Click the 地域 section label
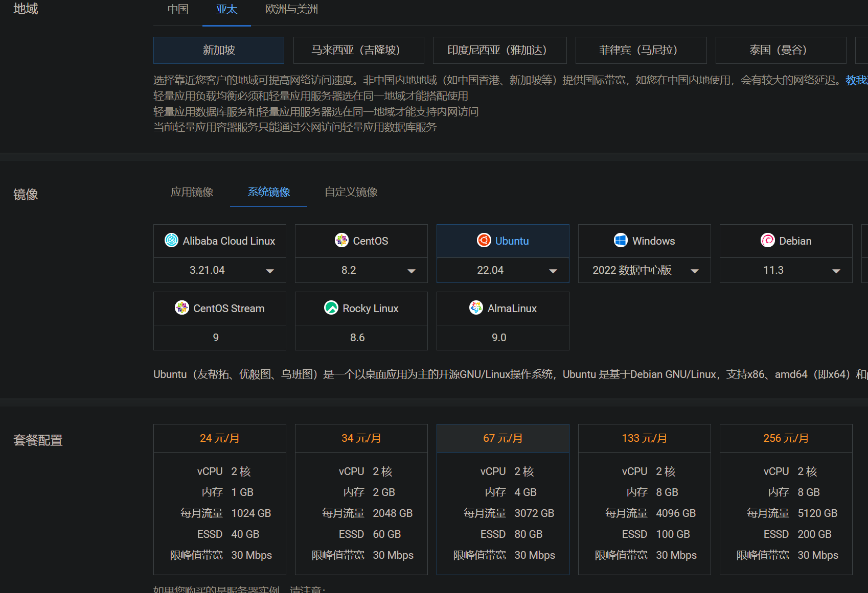 click(26, 9)
